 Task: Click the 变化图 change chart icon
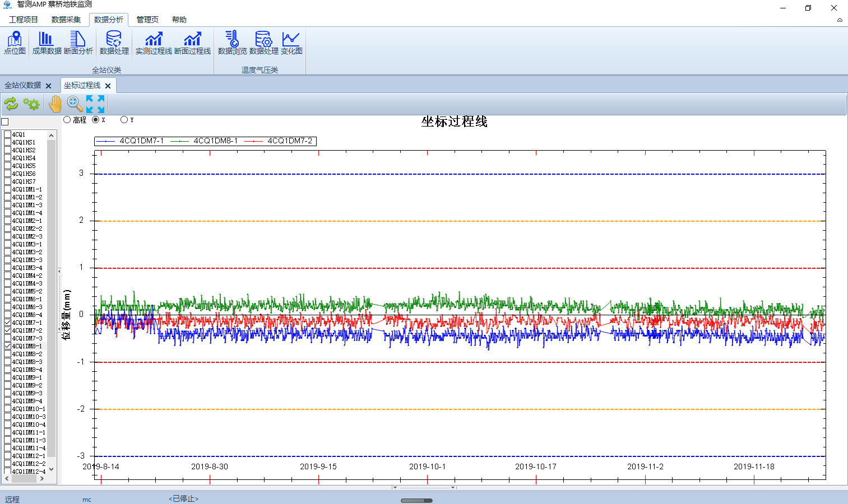tap(291, 43)
